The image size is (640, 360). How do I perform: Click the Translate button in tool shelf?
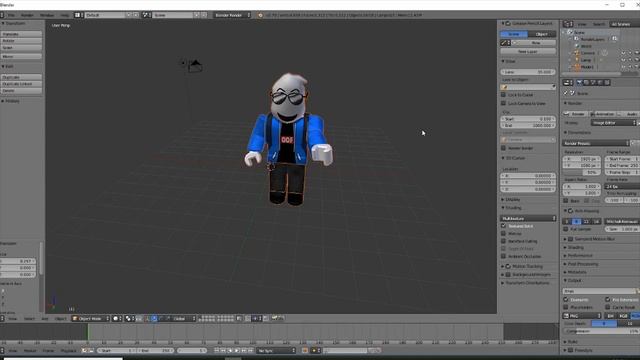pos(21,34)
